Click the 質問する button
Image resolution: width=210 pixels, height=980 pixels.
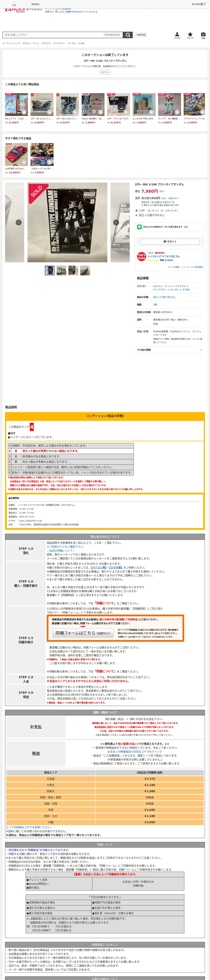click(170, 242)
